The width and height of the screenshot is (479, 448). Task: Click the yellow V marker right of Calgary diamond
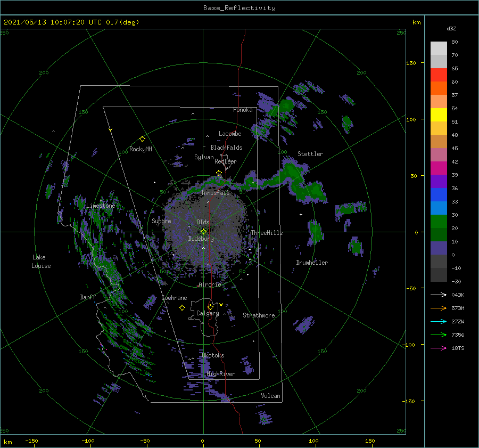click(221, 305)
